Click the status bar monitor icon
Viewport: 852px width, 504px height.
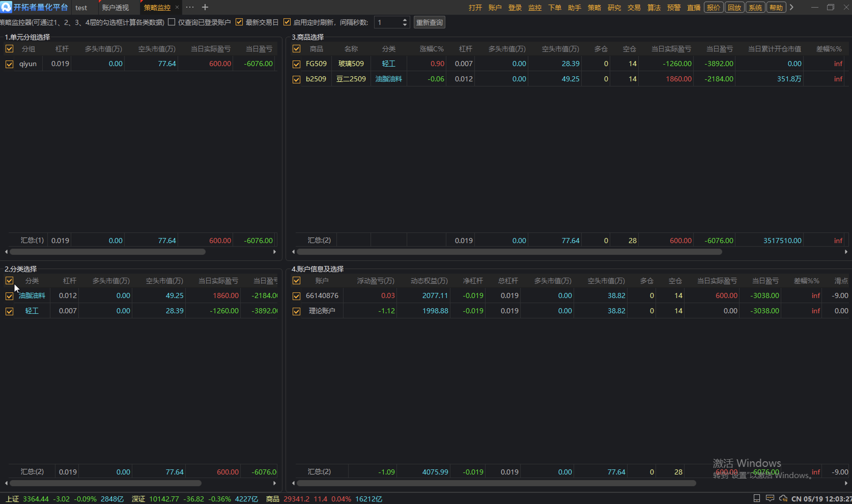[x=757, y=498]
